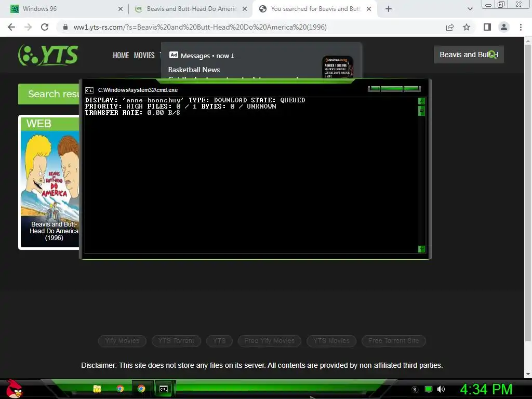Click the Search results heading banner

click(x=49, y=94)
